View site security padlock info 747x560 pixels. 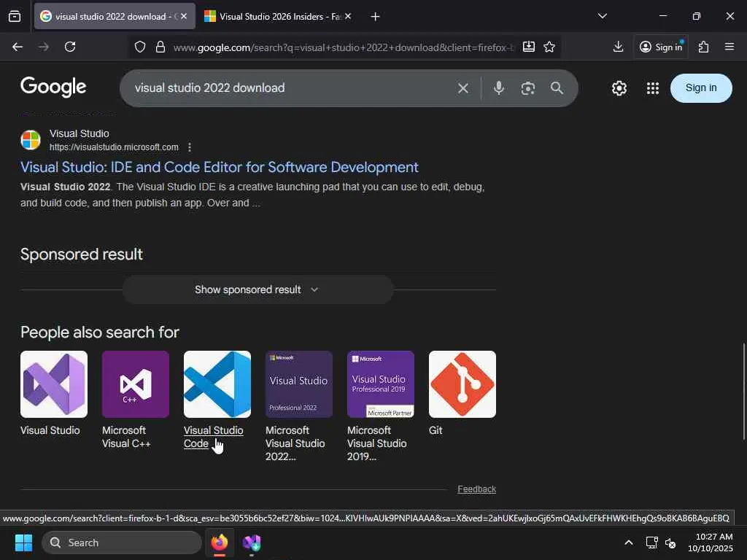point(160,47)
